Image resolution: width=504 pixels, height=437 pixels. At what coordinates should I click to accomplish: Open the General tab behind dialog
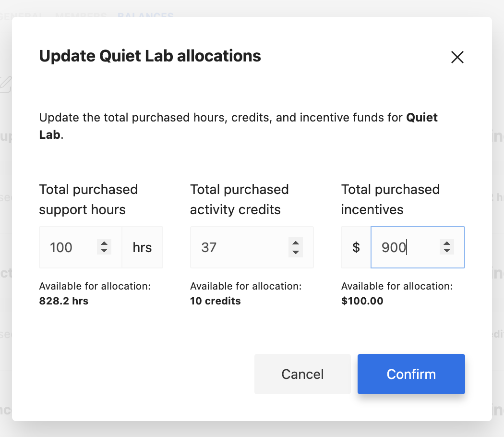pyautogui.click(x=21, y=15)
